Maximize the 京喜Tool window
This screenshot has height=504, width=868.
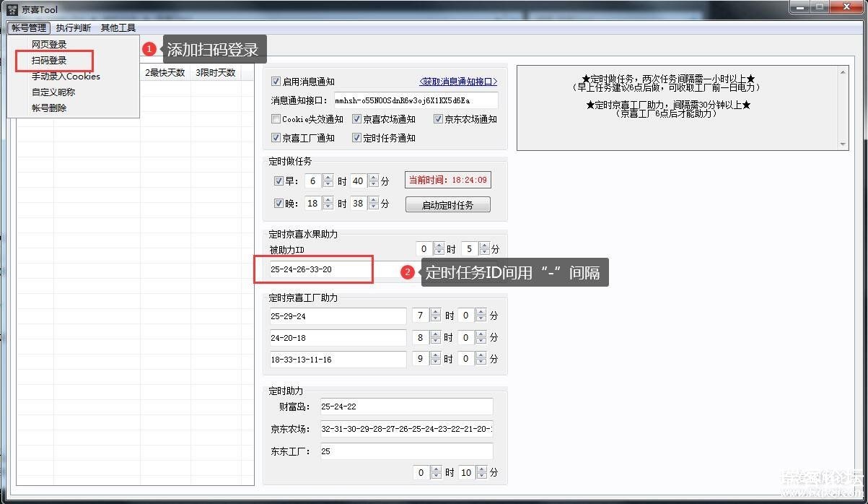[x=819, y=6]
